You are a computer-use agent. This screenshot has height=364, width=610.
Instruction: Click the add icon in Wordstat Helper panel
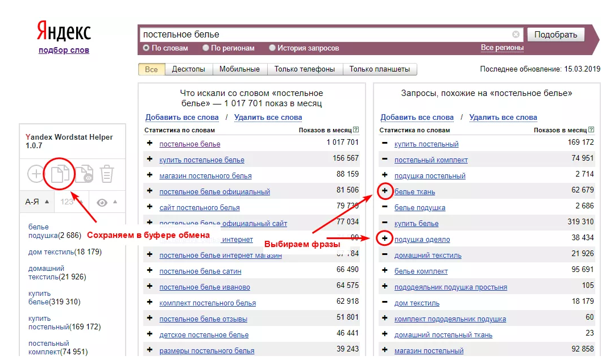pyautogui.click(x=36, y=174)
